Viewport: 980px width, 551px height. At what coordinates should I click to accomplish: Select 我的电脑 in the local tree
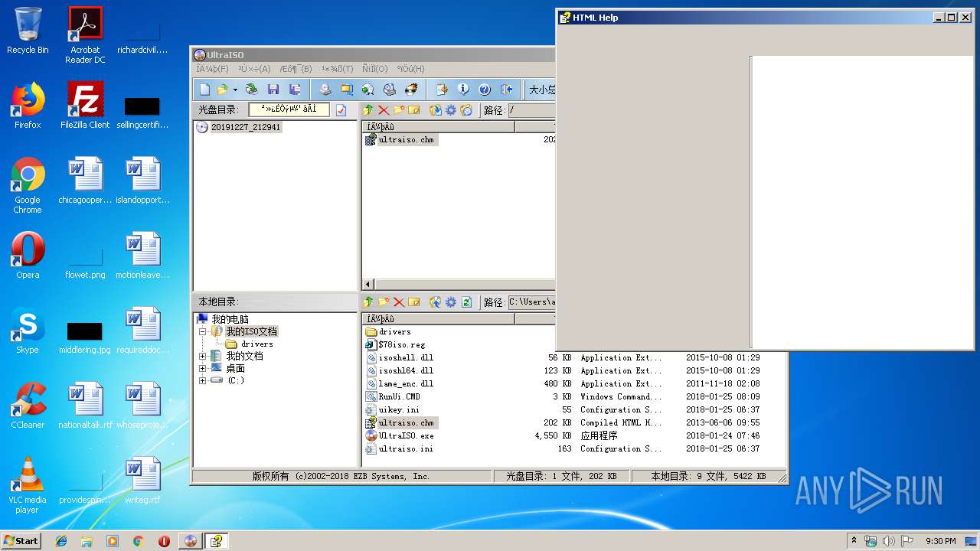[x=230, y=319]
